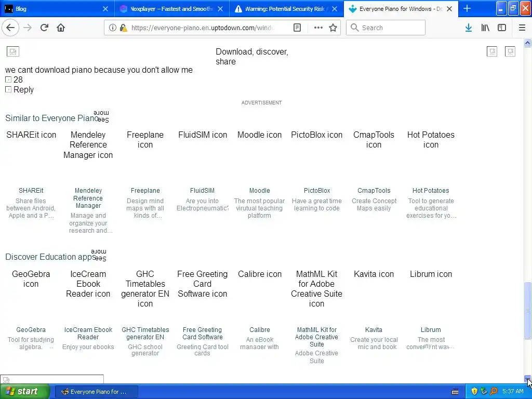The width and height of the screenshot is (532, 399).
Task: Open the Freeplane icon thumbnail
Action: tap(145, 140)
